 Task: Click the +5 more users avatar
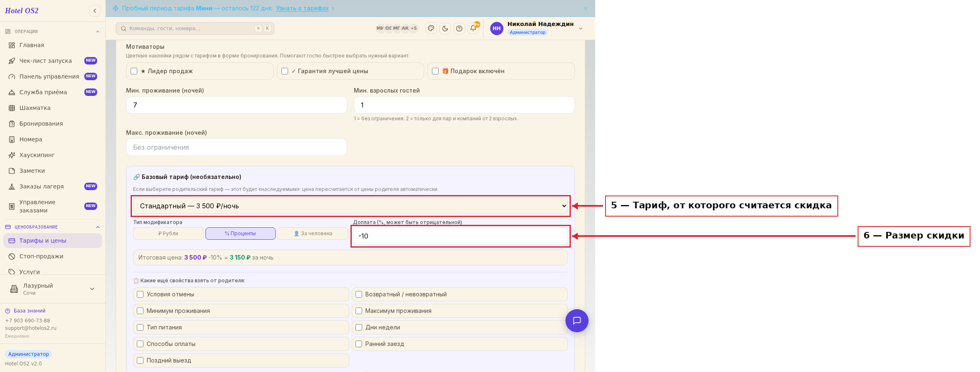pyautogui.click(x=414, y=28)
